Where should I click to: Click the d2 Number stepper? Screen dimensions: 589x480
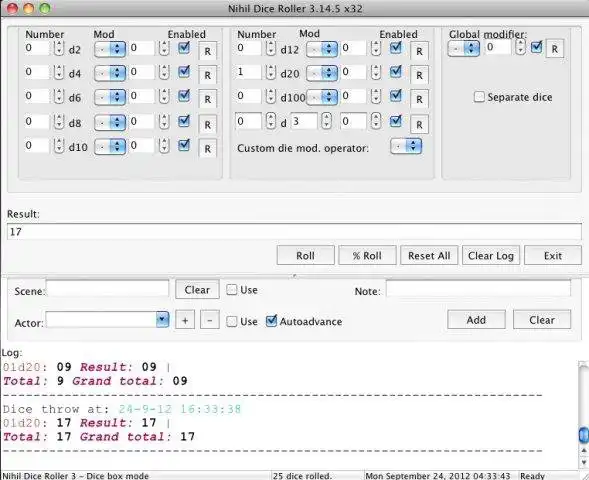59,48
